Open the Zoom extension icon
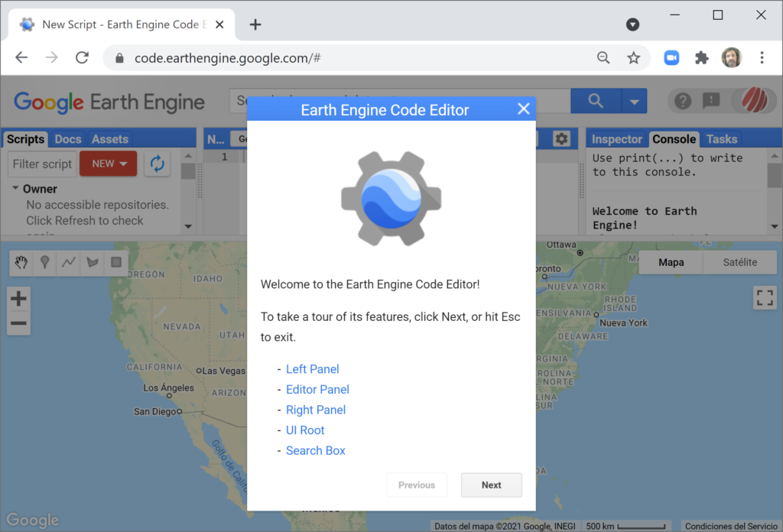 coord(671,58)
